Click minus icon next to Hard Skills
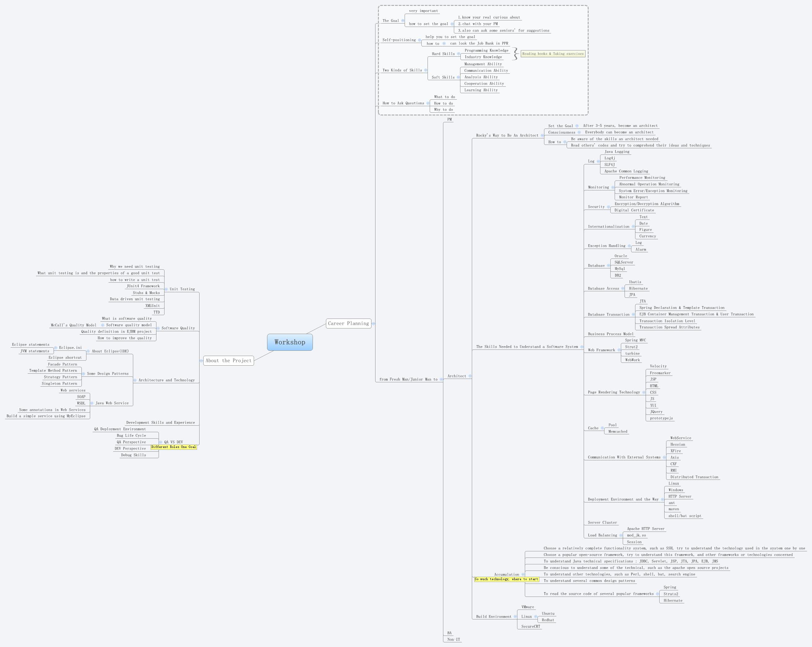This screenshot has width=812, height=647. tap(458, 54)
